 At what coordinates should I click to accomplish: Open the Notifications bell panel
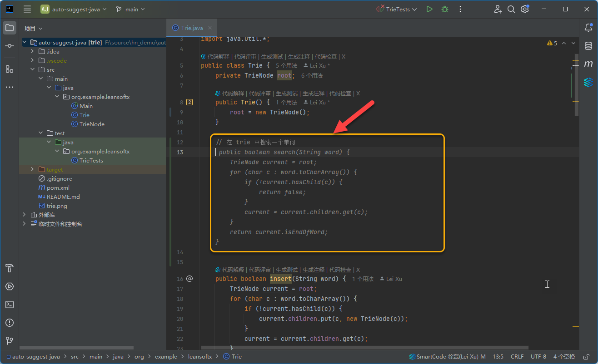click(588, 28)
